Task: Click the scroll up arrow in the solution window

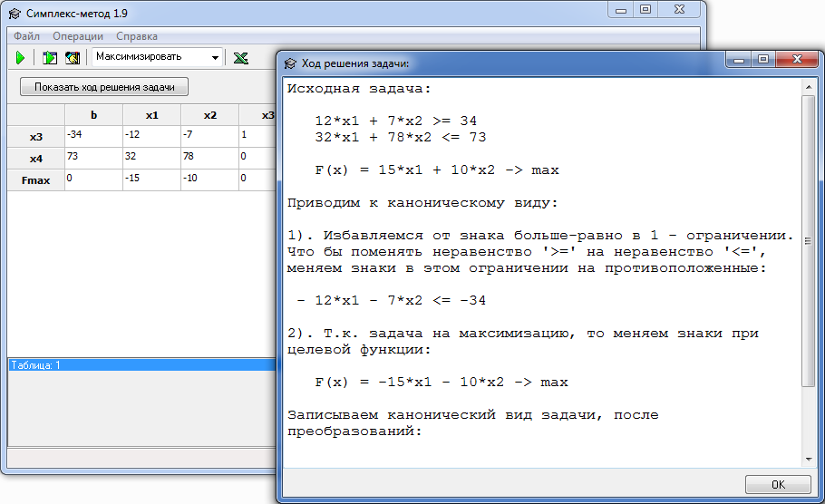Action: coord(808,87)
